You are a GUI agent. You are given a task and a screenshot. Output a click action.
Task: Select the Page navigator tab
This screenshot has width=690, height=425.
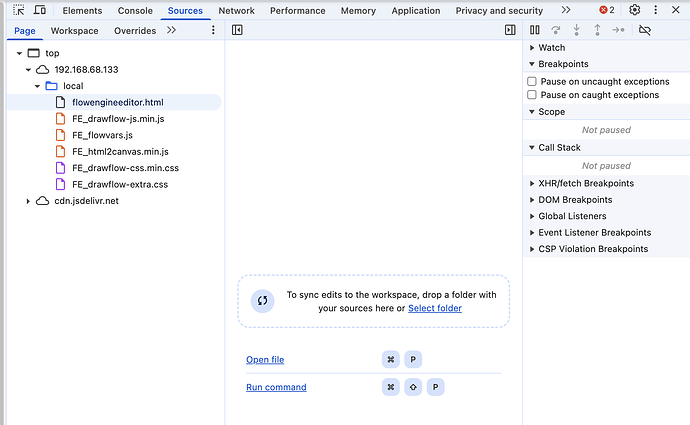(x=25, y=31)
